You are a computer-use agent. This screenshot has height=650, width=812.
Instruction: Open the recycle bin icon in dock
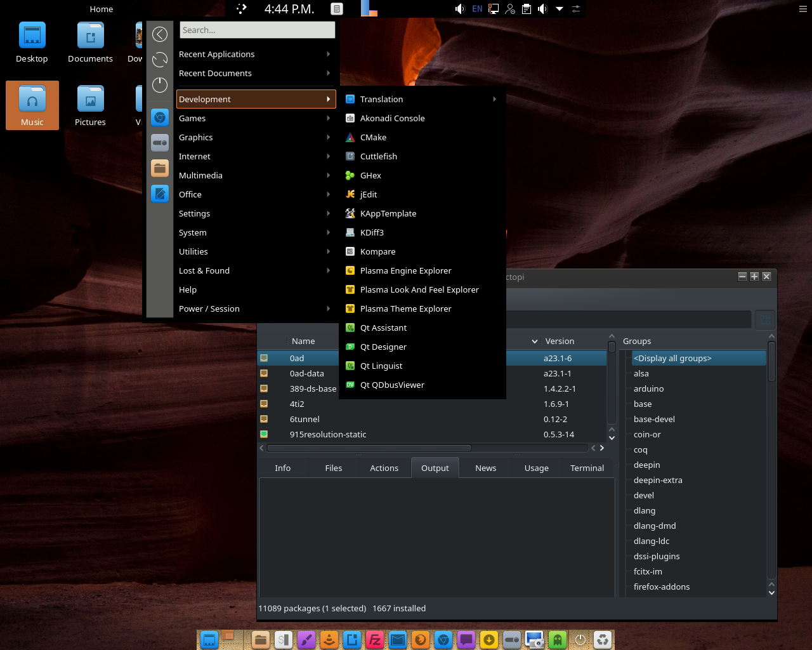coord(603,640)
